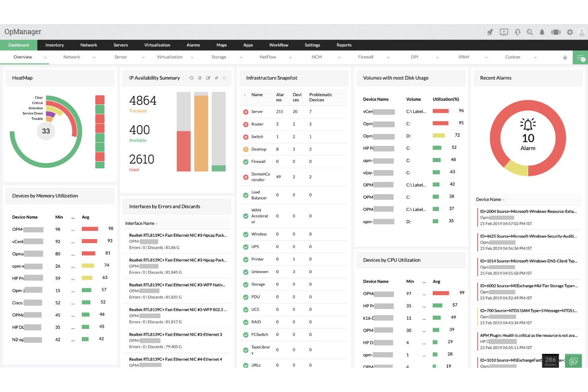Click the search magnifier icon
The width and height of the screenshot is (588, 392).
coord(530,32)
